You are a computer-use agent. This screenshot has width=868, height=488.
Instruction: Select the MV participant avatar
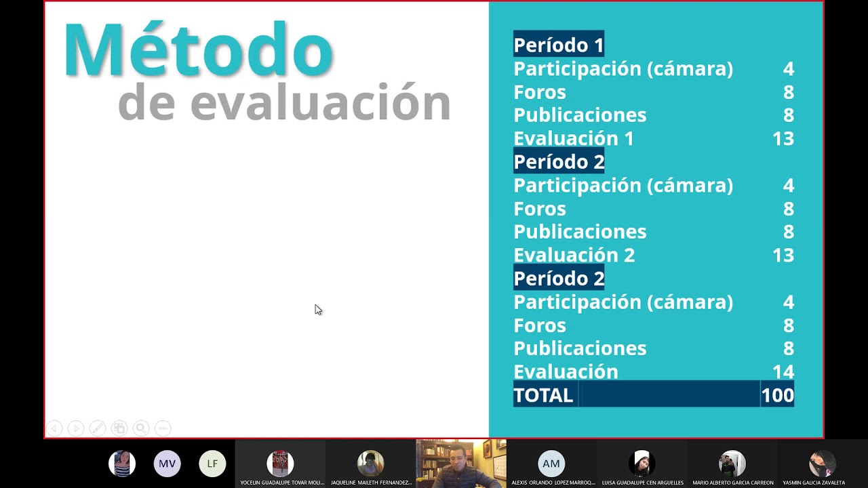coord(167,464)
